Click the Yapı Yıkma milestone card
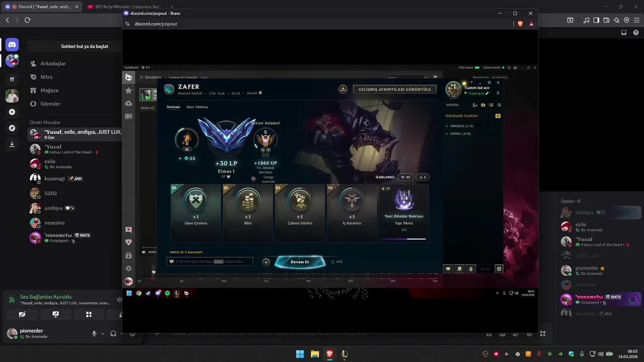 click(x=404, y=213)
